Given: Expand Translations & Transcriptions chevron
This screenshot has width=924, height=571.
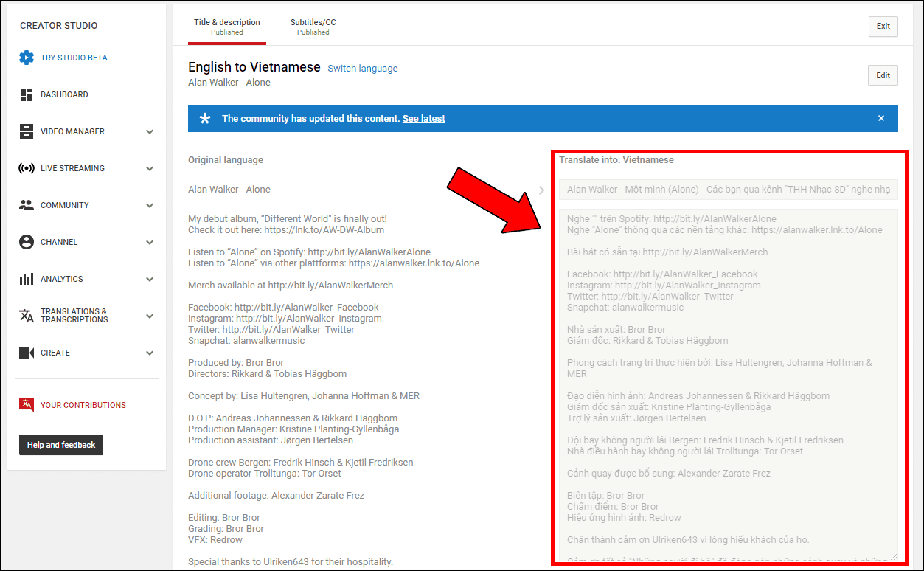Looking at the screenshot, I should 150,316.
